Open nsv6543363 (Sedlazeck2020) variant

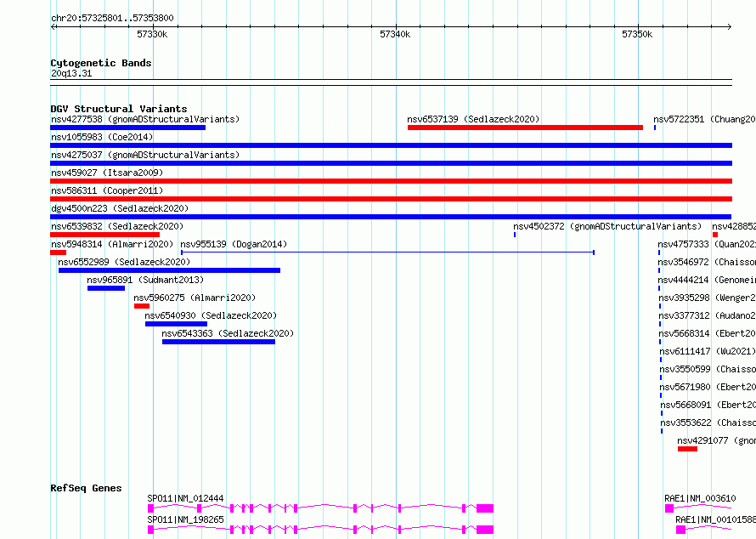click(228, 333)
